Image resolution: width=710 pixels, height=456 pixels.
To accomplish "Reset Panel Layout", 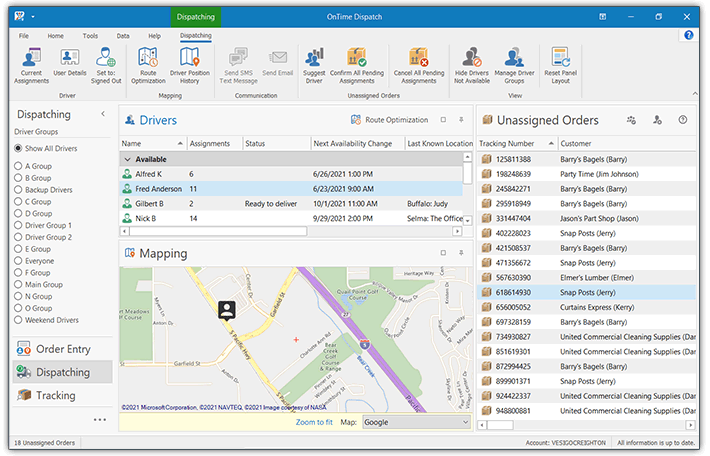I will click(561, 66).
